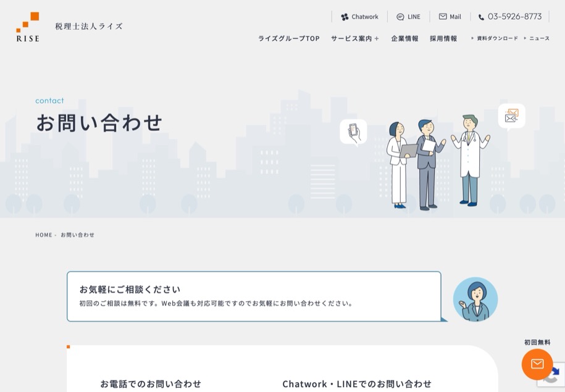Viewport: 565px width, 392px height.
Task: Click the Chatwork・LINEでのお問い合わせ heading
Action: coord(357,384)
